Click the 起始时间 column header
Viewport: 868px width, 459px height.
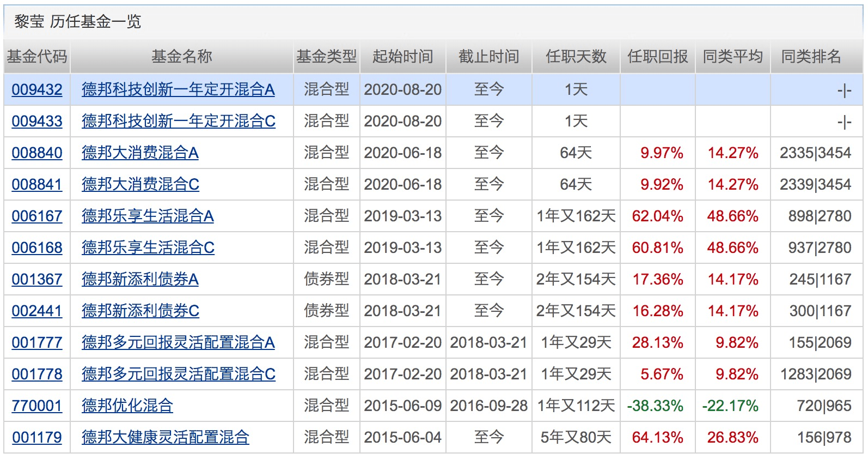pyautogui.click(x=403, y=57)
